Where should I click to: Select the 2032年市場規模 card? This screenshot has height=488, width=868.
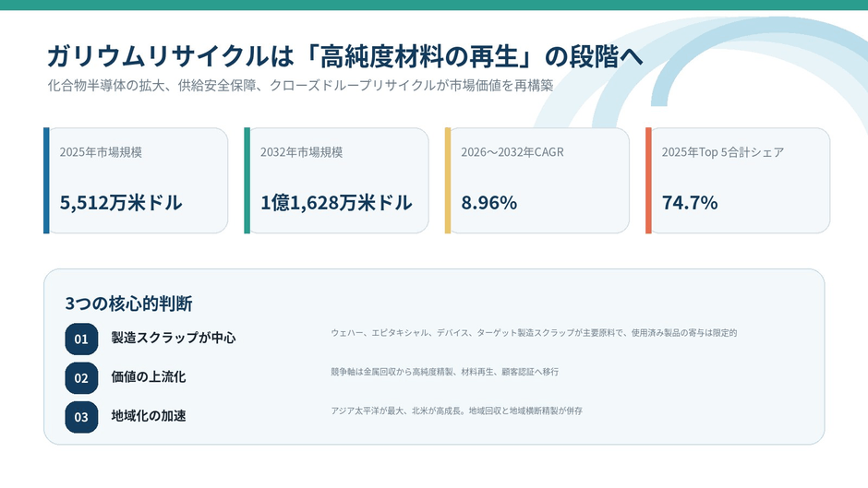(336, 181)
